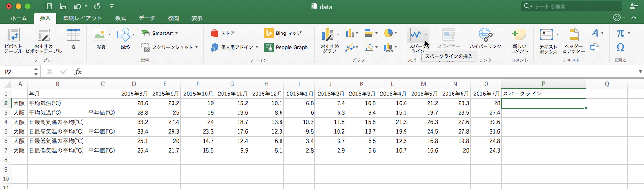Insert a new comment

point(519,36)
